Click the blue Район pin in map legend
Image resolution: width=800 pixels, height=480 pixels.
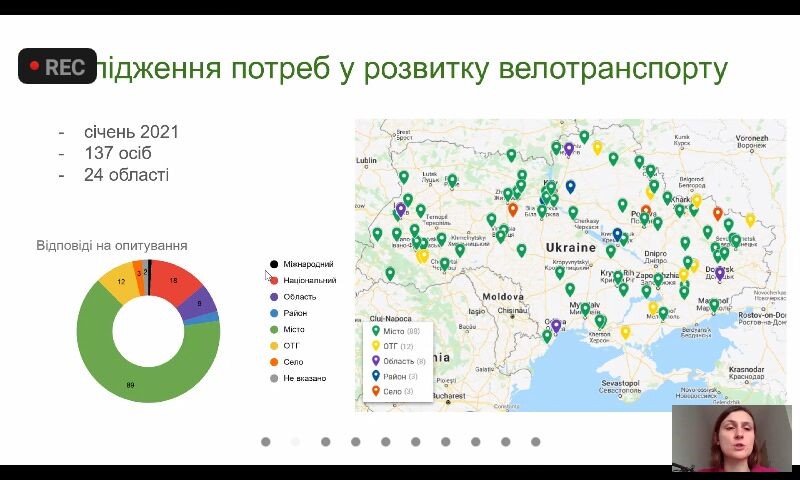coord(376,376)
